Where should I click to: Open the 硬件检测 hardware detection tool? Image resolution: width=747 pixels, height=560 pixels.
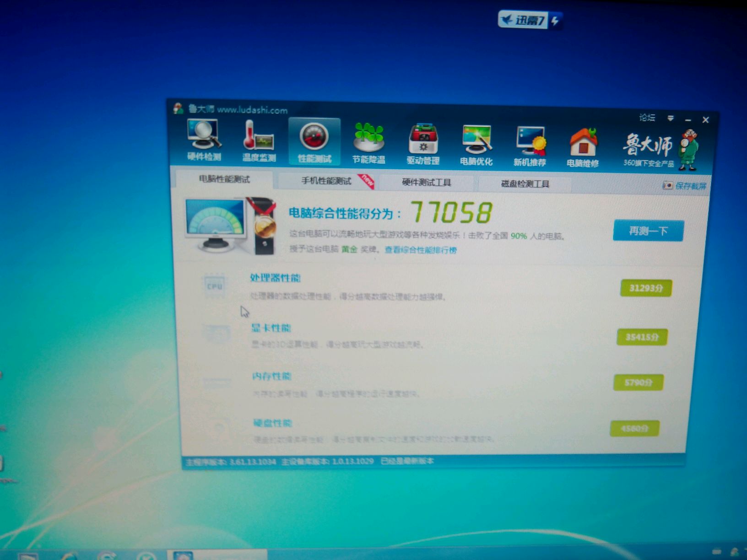point(204,140)
